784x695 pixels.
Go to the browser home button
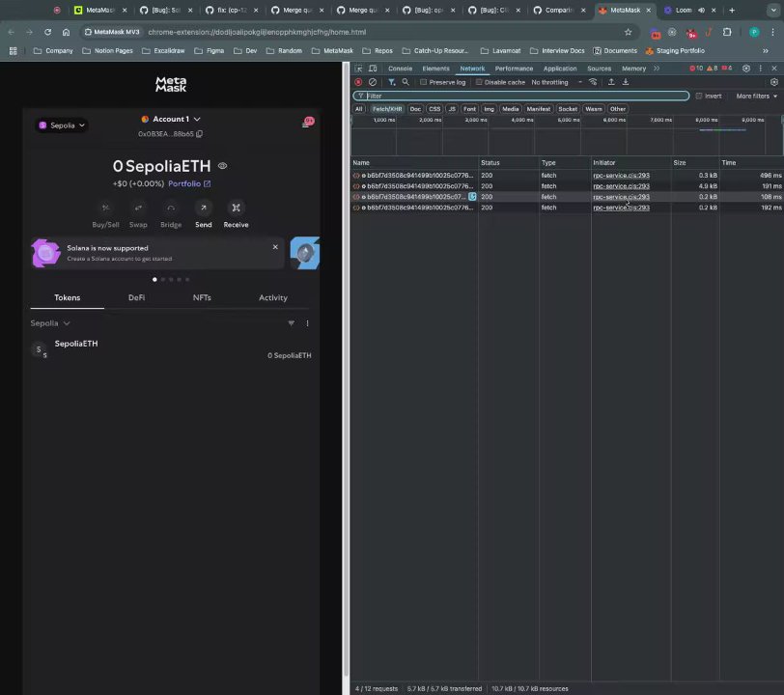(66, 32)
